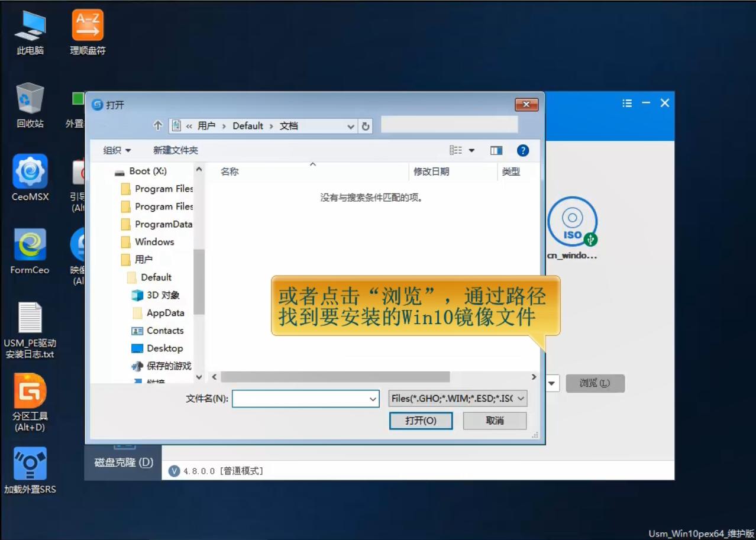Select the cn_windo... ISO image icon
The width and height of the screenshot is (756, 540).
(x=572, y=228)
